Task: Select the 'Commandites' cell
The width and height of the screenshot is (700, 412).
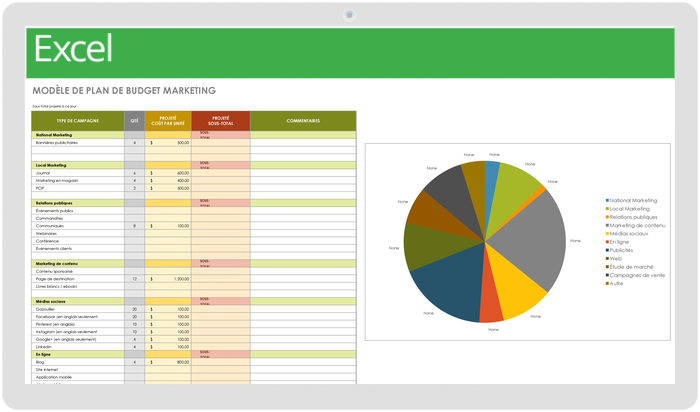Action: 78,218
